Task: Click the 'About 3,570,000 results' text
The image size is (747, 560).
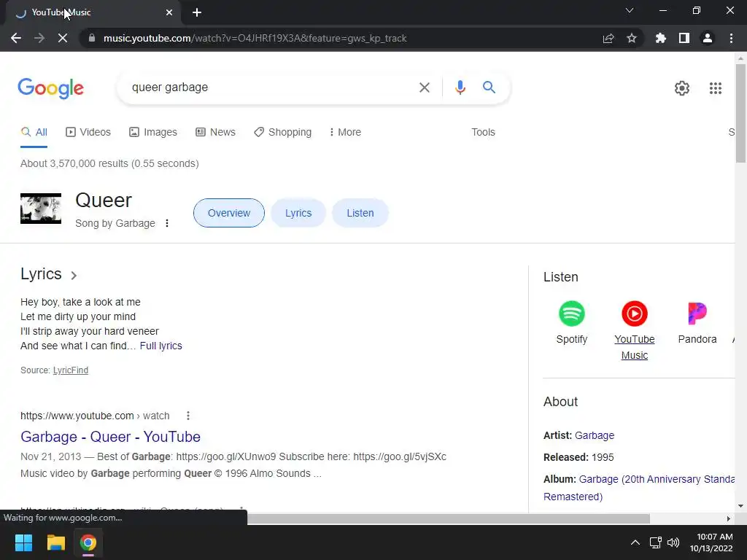Action: 109,163
